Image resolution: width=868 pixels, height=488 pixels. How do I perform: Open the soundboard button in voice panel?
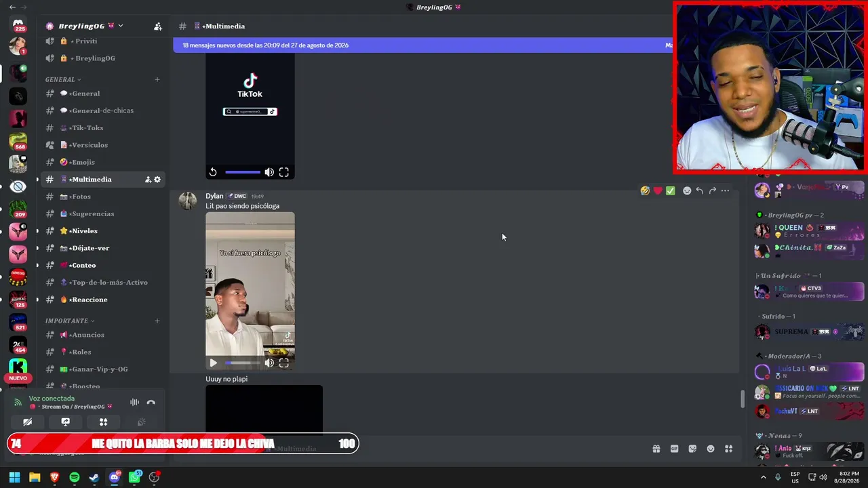142,422
